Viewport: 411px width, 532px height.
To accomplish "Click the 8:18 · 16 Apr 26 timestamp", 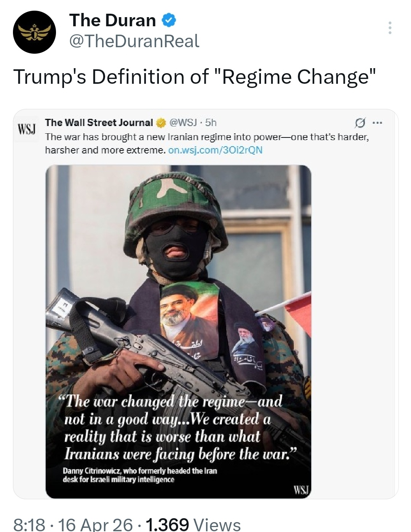I will (x=73, y=524).
